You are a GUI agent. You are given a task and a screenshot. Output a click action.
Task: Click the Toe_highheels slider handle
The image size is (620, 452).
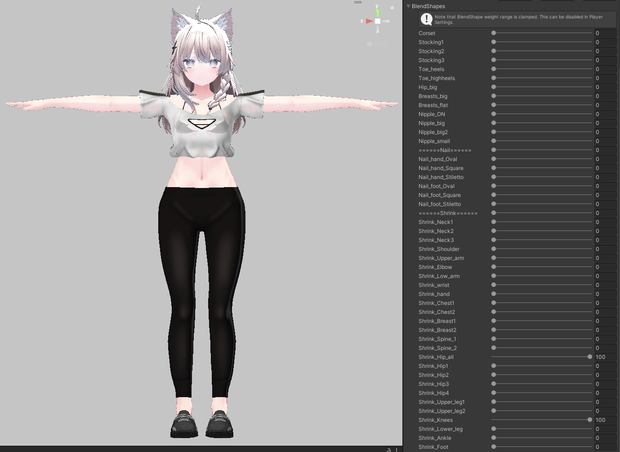(493, 78)
